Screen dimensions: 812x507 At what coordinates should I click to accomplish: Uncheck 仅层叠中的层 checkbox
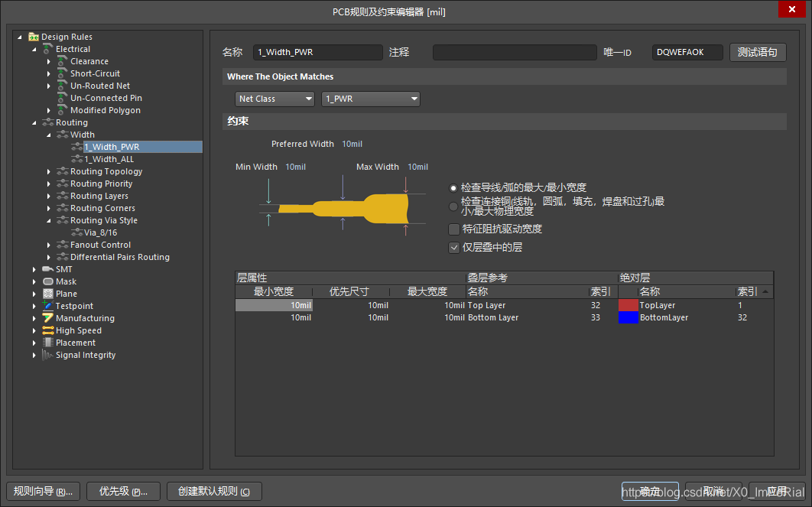click(x=454, y=248)
